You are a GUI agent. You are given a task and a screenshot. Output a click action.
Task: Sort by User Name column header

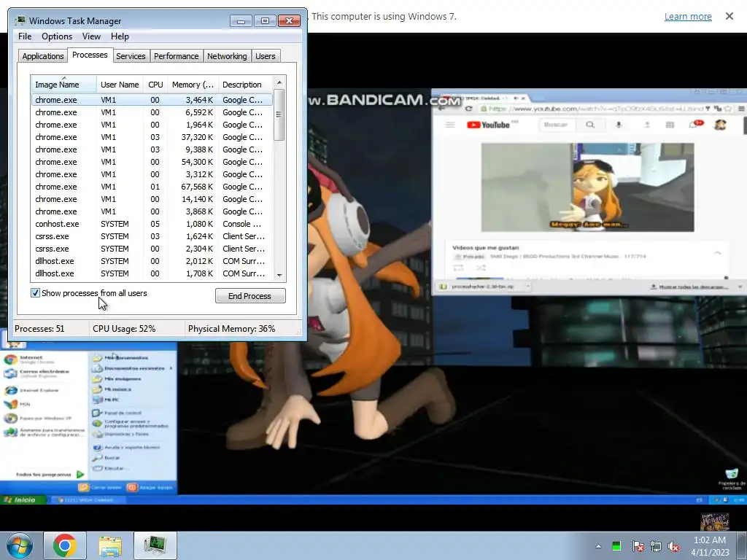click(x=120, y=85)
